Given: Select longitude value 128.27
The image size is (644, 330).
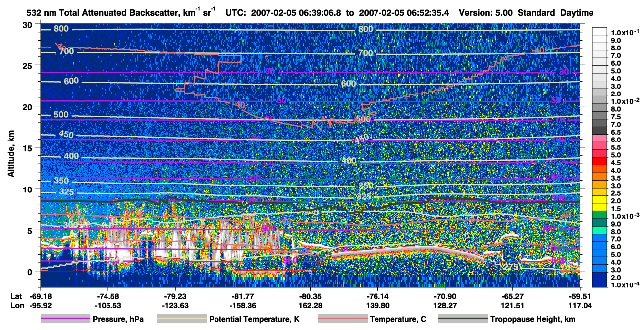Looking at the screenshot, I should [x=445, y=306].
